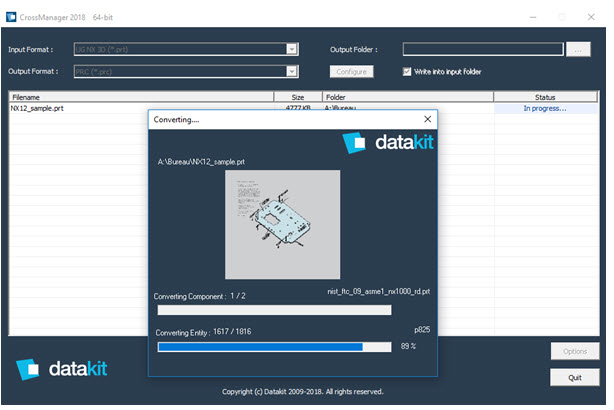Click the "In progress..." status cell
Screen dimensions: 614x410
coord(545,108)
